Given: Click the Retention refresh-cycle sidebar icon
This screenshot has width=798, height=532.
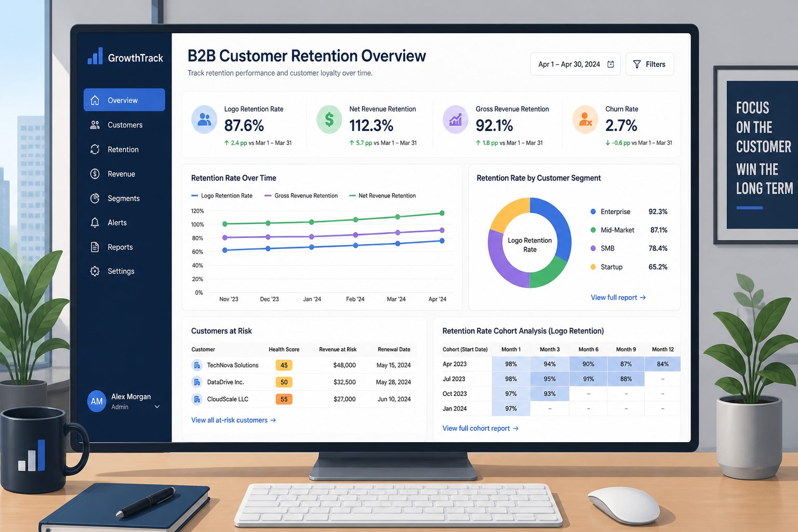Looking at the screenshot, I should point(95,150).
